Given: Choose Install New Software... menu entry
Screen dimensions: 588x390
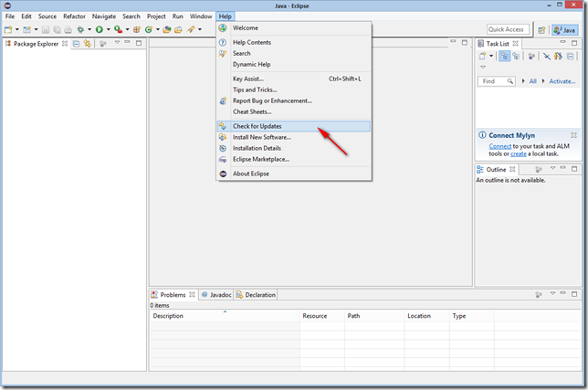Looking at the screenshot, I should coord(294,137).
